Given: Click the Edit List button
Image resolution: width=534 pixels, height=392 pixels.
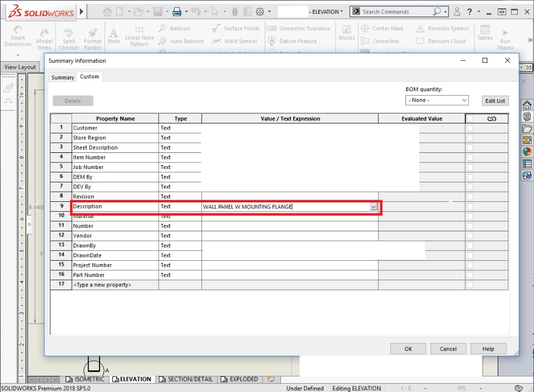Looking at the screenshot, I should click(x=495, y=101).
